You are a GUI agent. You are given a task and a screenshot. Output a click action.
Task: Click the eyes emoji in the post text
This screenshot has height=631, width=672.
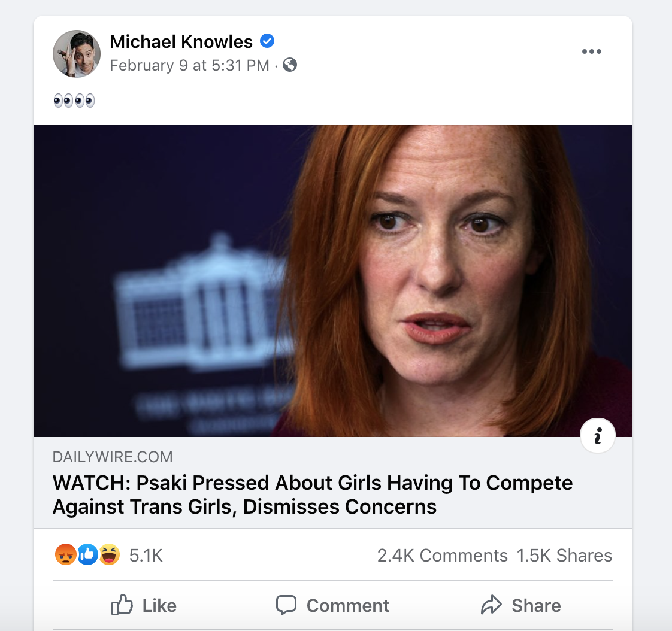pyautogui.click(x=74, y=100)
